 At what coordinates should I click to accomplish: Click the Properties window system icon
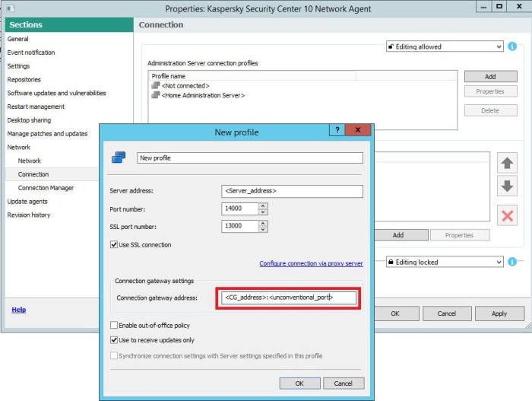coord(11,8)
